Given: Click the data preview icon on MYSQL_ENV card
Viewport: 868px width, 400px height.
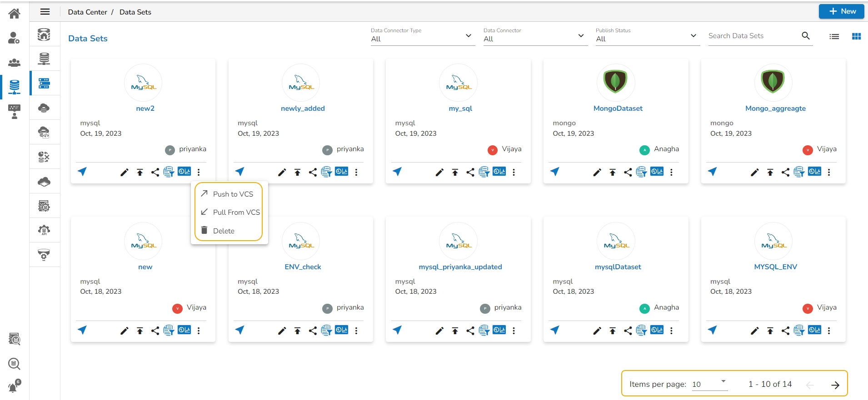Looking at the screenshot, I should (799, 331).
